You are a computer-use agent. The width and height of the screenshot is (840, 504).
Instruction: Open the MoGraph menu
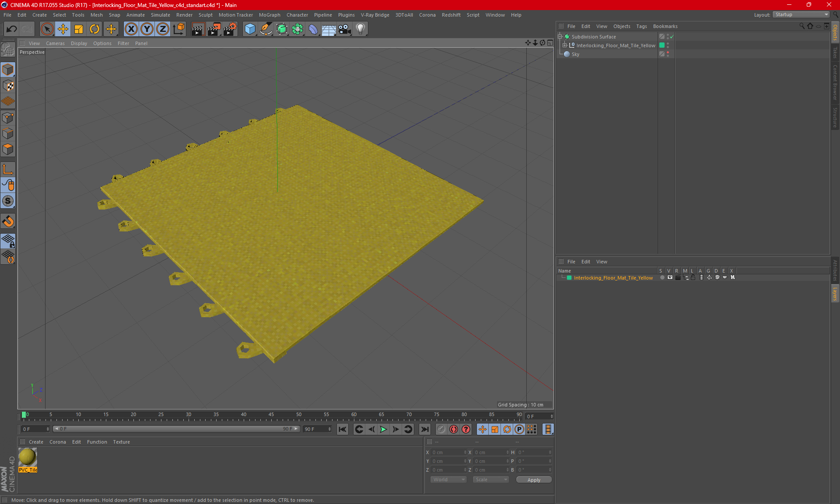269,15
